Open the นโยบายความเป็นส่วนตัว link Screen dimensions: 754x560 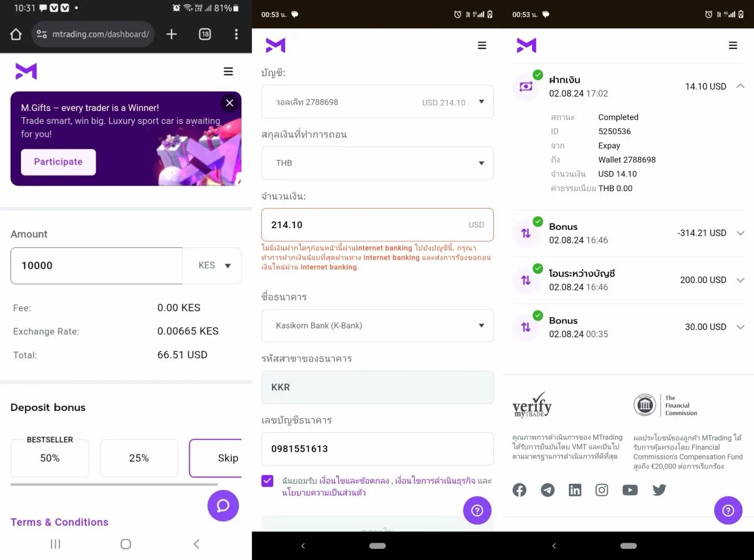click(x=324, y=492)
